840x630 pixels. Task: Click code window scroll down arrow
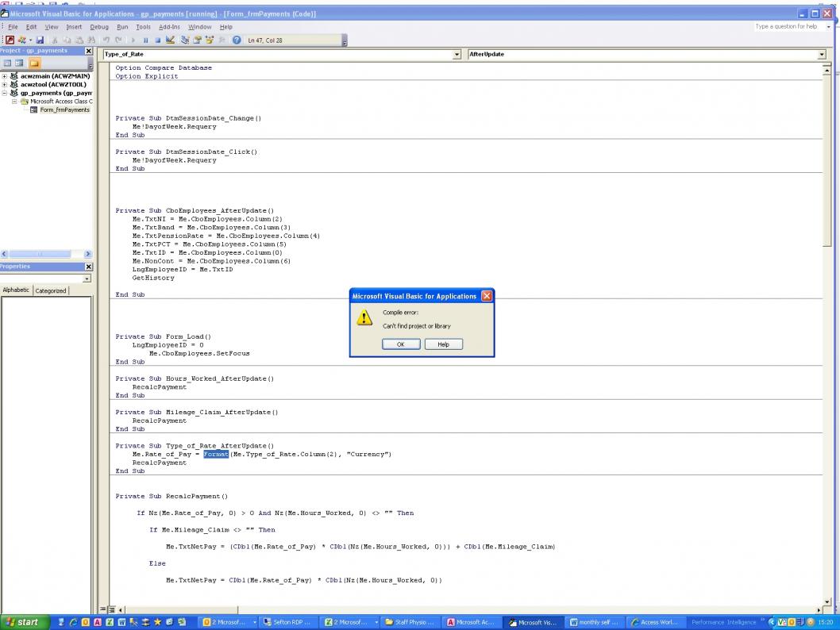[x=827, y=601]
